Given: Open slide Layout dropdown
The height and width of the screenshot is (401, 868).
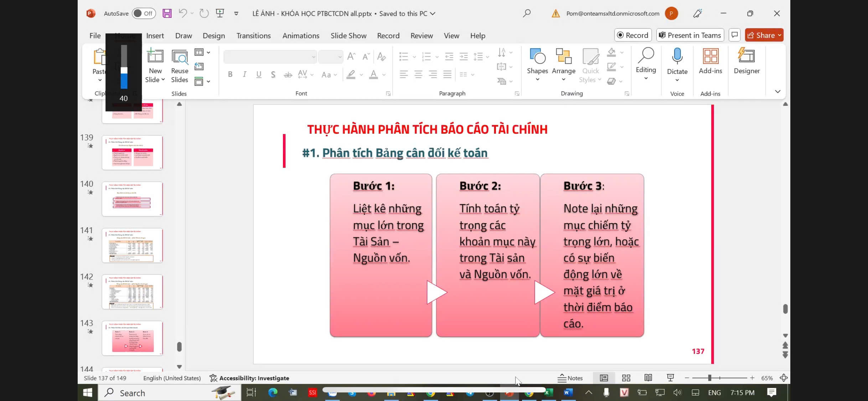Looking at the screenshot, I should (202, 52).
